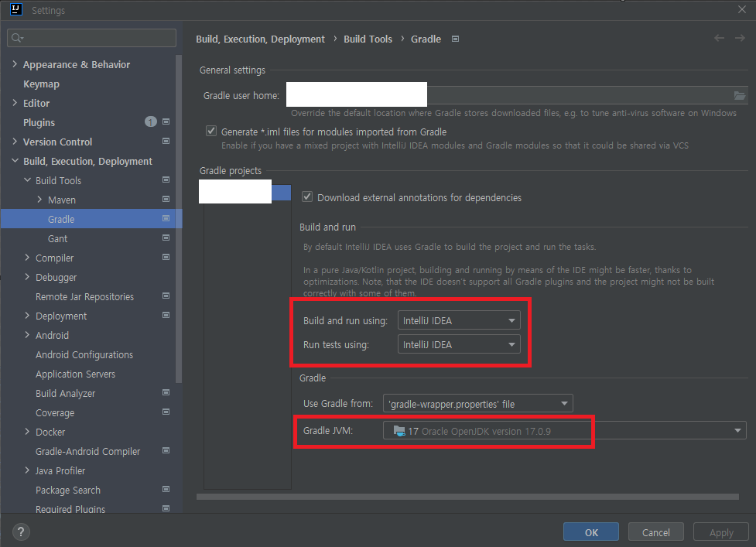Click the search magnifier icon in settings search

coord(17,38)
